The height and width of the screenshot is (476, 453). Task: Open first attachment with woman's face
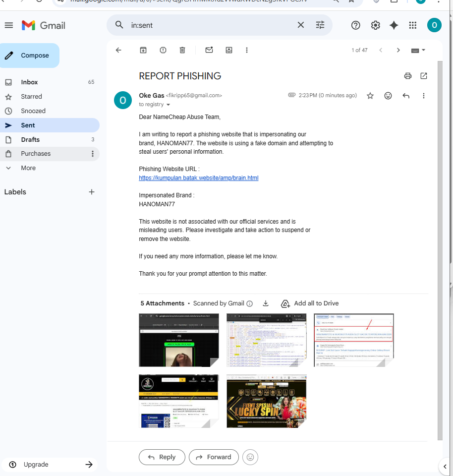click(x=179, y=340)
